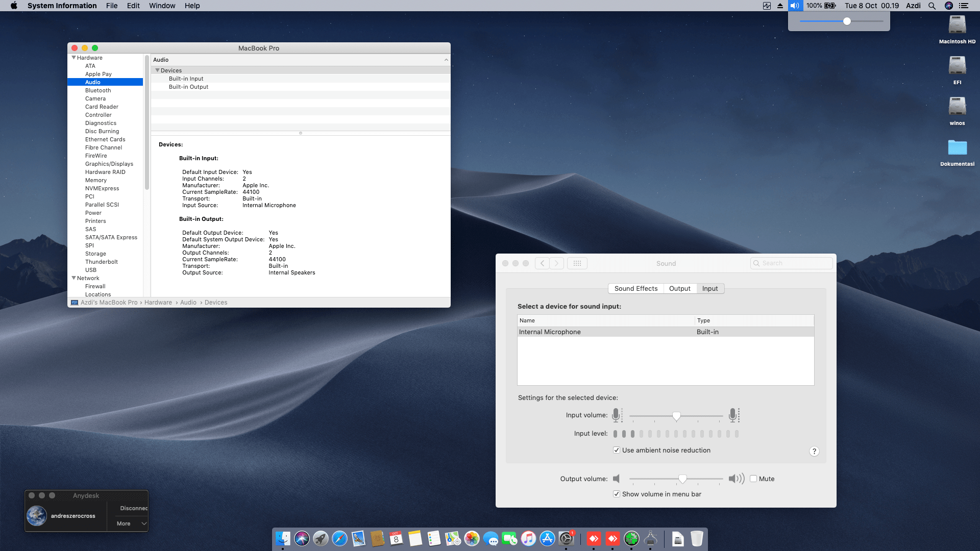Click Disconnect in the Anydesk panel
Screen dimensions: 980x551
[x=133, y=508]
